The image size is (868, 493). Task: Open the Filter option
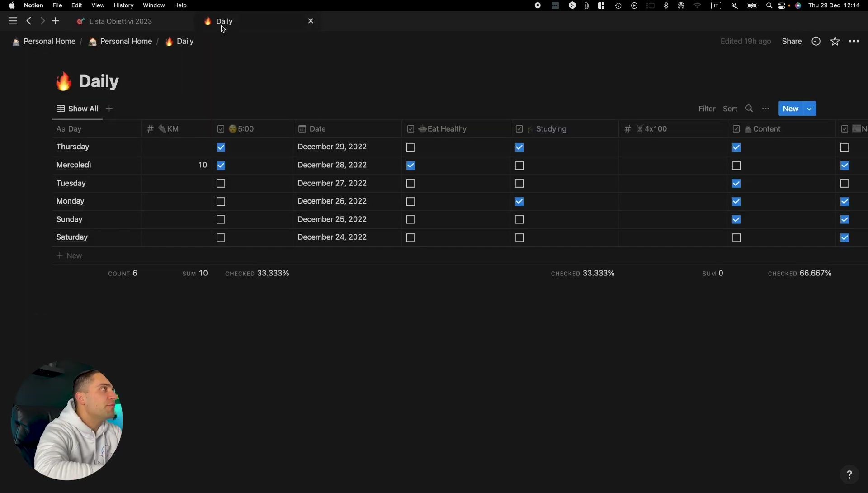(707, 109)
